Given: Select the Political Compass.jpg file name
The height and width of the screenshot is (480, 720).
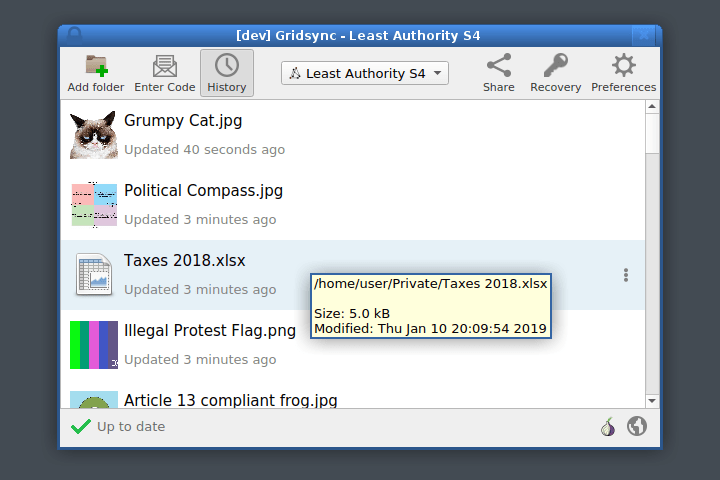Looking at the screenshot, I should [x=203, y=191].
